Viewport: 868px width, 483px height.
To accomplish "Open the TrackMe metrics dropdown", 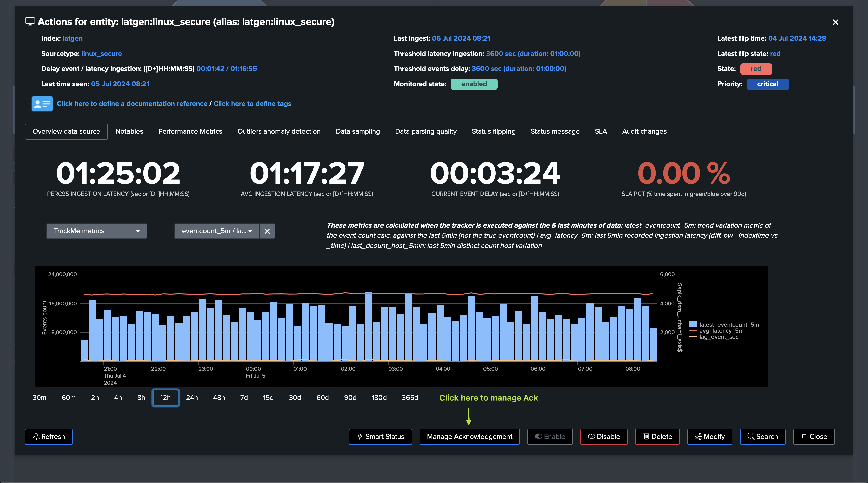I will click(x=96, y=231).
